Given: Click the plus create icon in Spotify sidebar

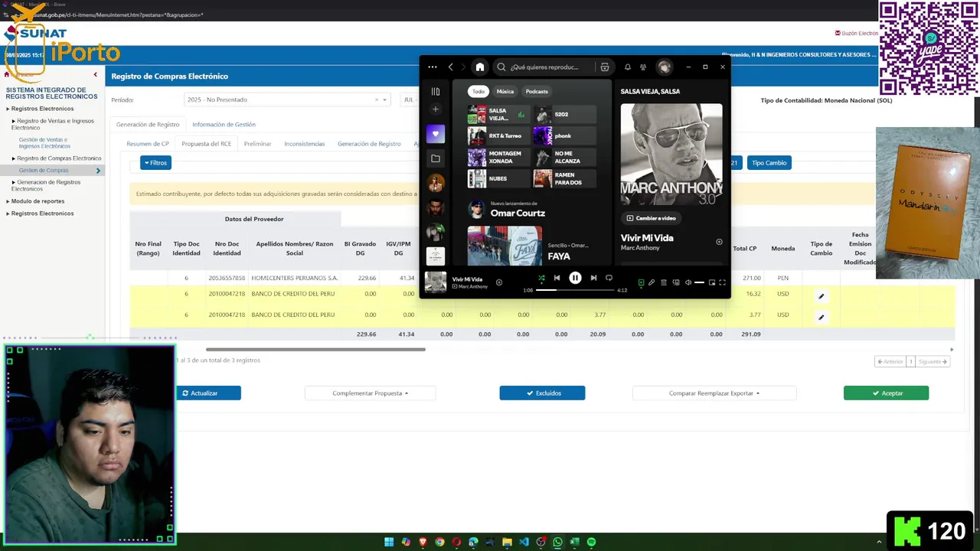Looking at the screenshot, I should click(436, 109).
